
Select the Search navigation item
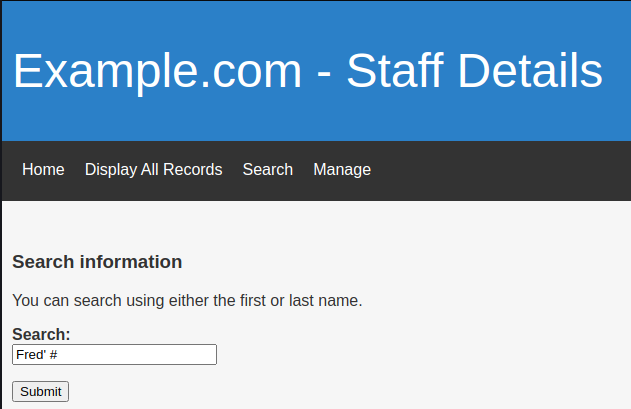(267, 170)
